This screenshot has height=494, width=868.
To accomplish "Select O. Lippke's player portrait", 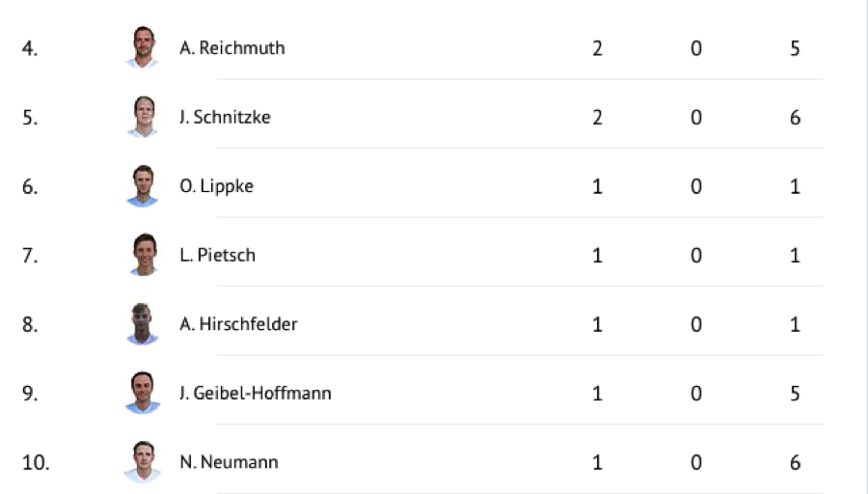I will [142, 186].
